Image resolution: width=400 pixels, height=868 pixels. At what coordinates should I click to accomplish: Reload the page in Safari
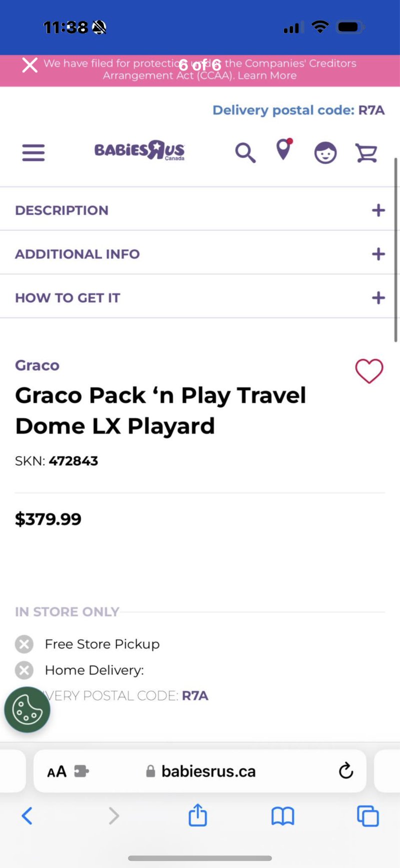pos(345,771)
